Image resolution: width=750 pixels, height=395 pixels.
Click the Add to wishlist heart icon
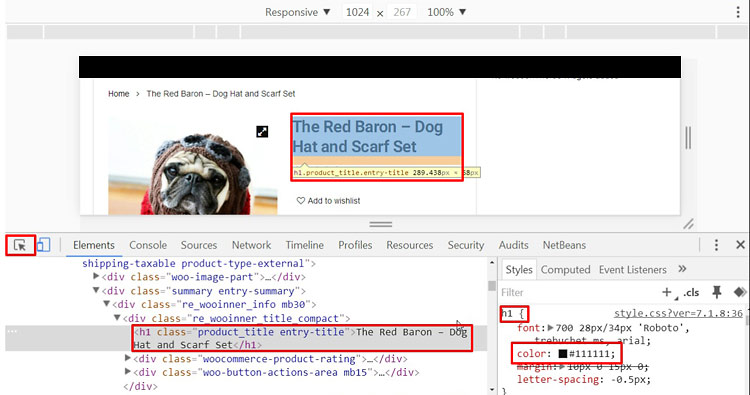click(300, 201)
